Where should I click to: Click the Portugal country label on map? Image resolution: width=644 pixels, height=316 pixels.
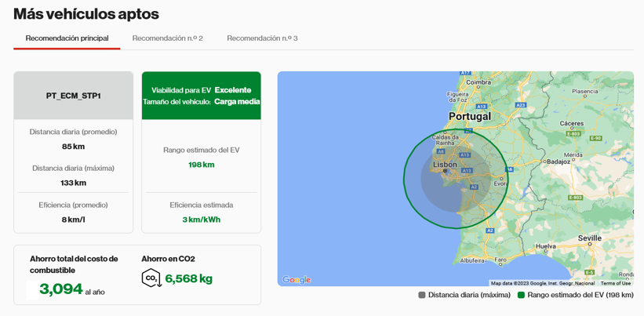[469, 117]
